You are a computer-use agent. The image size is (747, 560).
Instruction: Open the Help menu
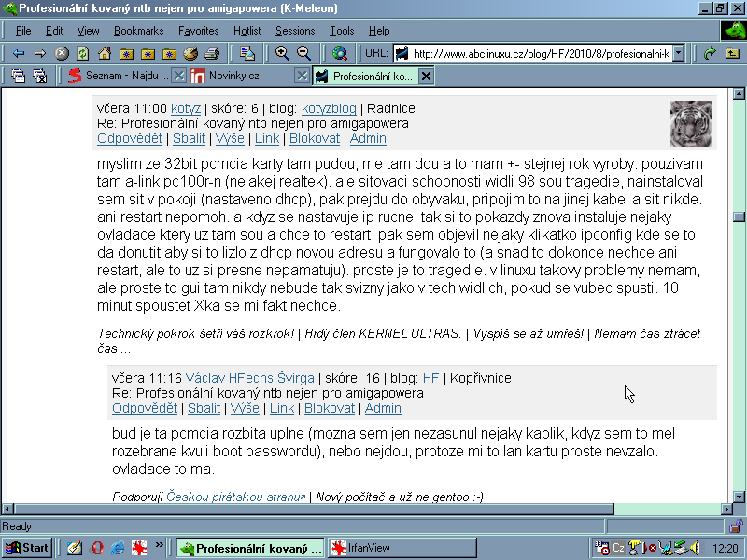point(379,31)
